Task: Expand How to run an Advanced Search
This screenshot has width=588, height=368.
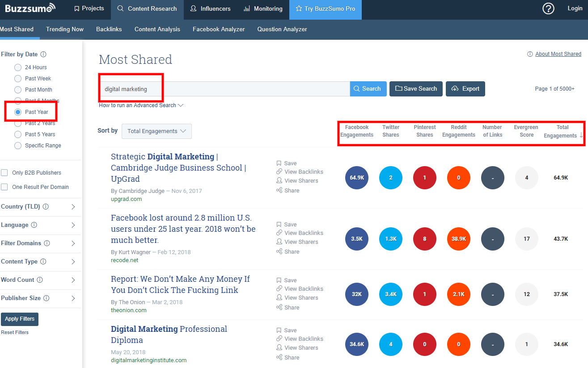Action: (141, 105)
